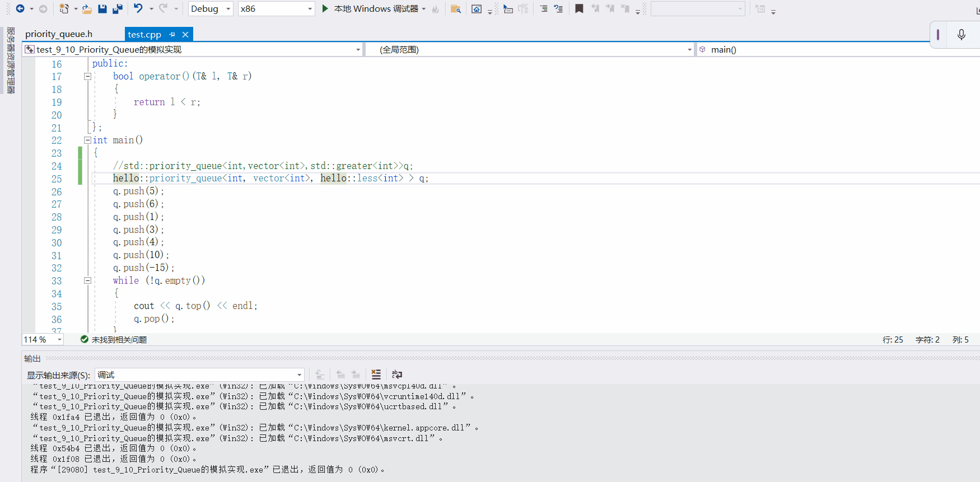Click in the empty toolbar combo box

click(698, 9)
